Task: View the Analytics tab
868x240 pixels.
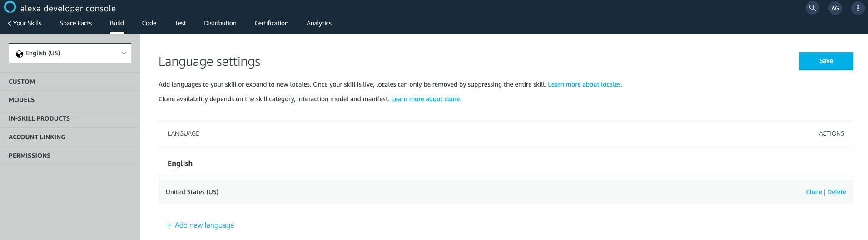Action: 319,23
